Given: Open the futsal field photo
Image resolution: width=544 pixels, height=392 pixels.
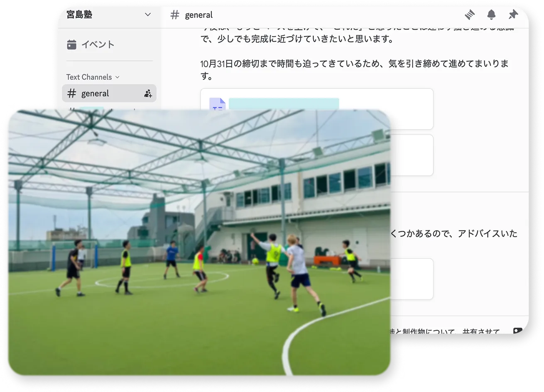Looking at the screenshot, I should (x=198, y=243).
